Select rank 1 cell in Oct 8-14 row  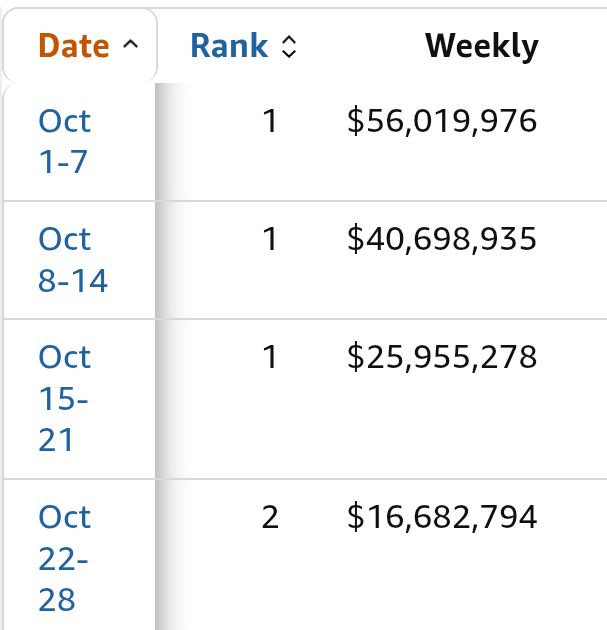(270, 239)
